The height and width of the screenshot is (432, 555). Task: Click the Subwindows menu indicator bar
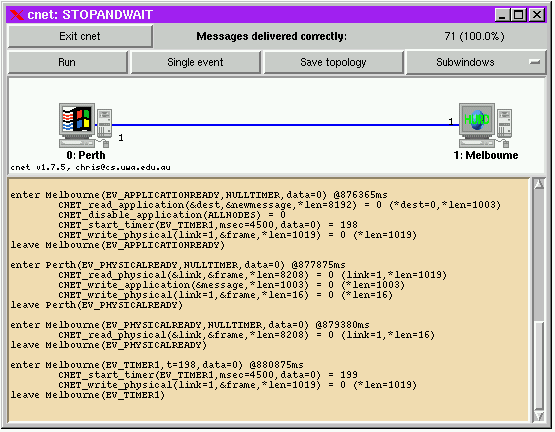[534, 62]
